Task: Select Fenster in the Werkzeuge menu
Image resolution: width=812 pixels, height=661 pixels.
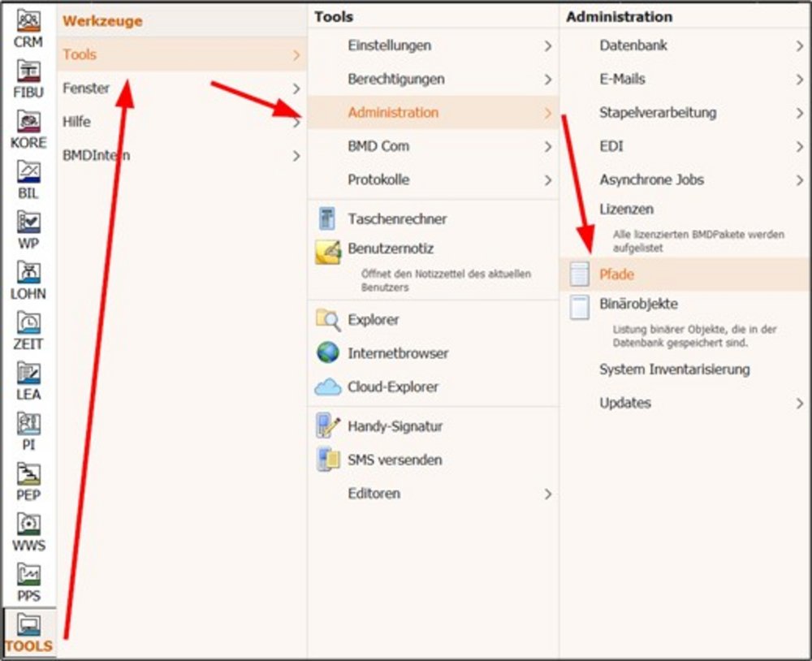Action: (x=86, y=89)
